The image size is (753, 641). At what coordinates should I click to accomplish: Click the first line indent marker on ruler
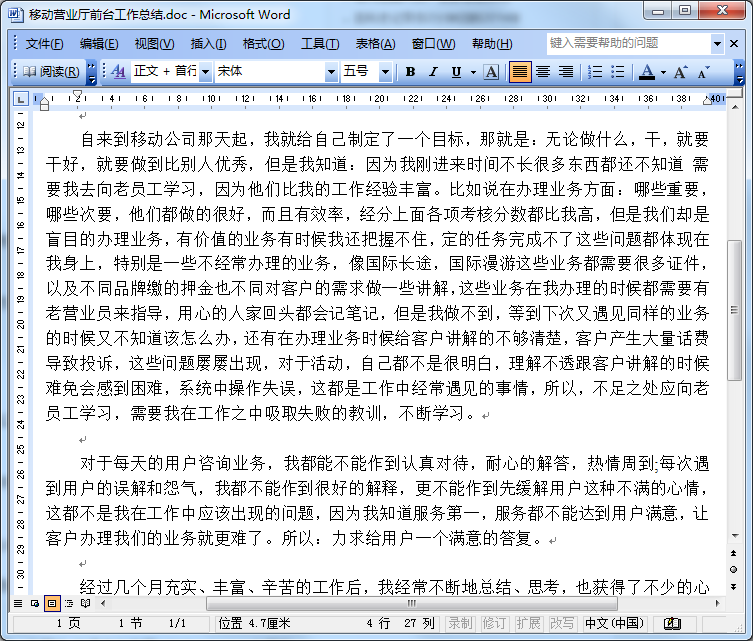(x=77, y=95)
